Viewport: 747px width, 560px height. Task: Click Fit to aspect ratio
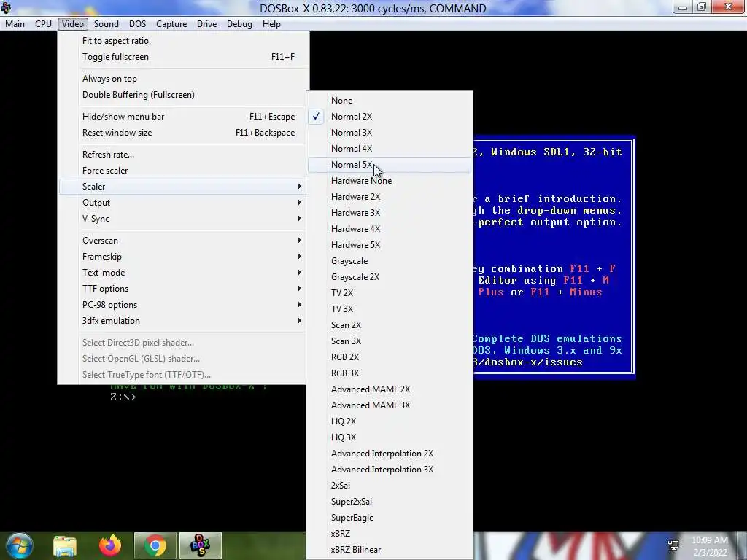(x=182, y=41)
